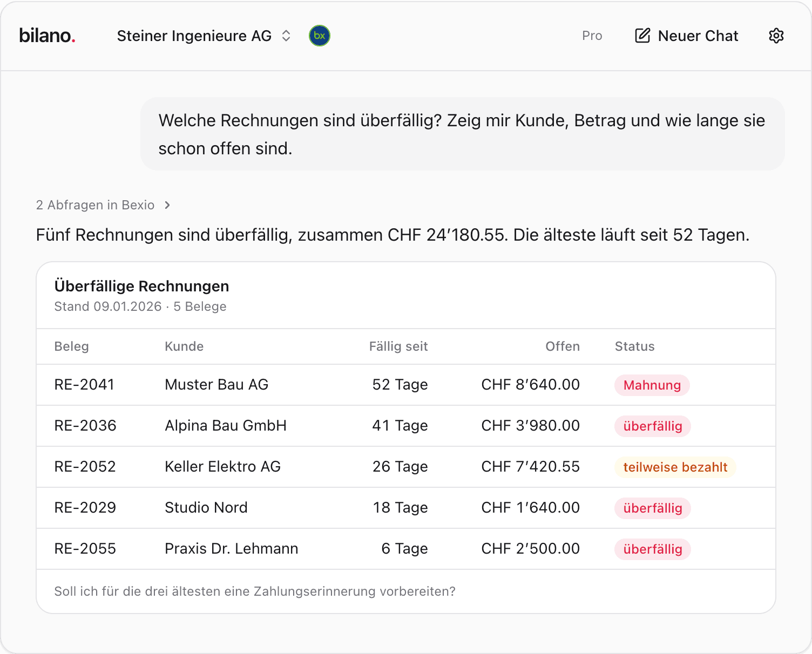Click customer Keller Elektro AG

coord(222,467)
